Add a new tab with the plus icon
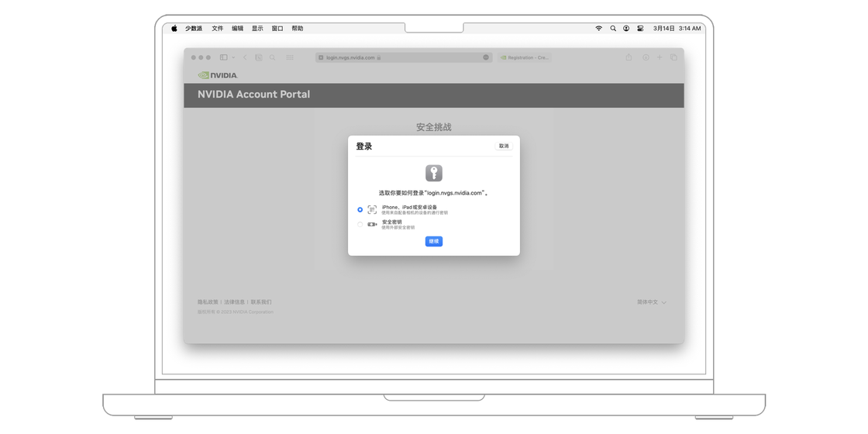The image size is (868, 434). (x=660, y=57)
